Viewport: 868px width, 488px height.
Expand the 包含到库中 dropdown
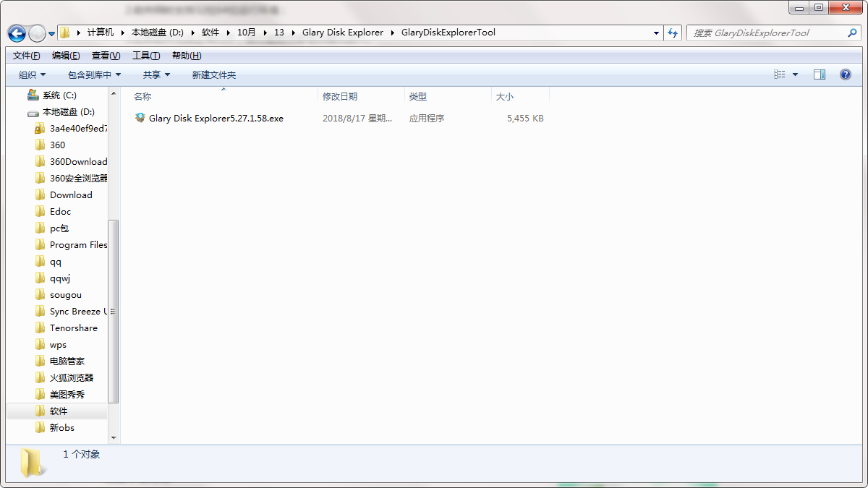[x=94, y=74]
